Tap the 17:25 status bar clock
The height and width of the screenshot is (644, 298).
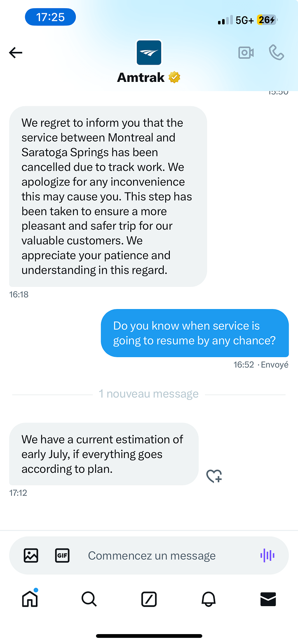pos(50,17)
